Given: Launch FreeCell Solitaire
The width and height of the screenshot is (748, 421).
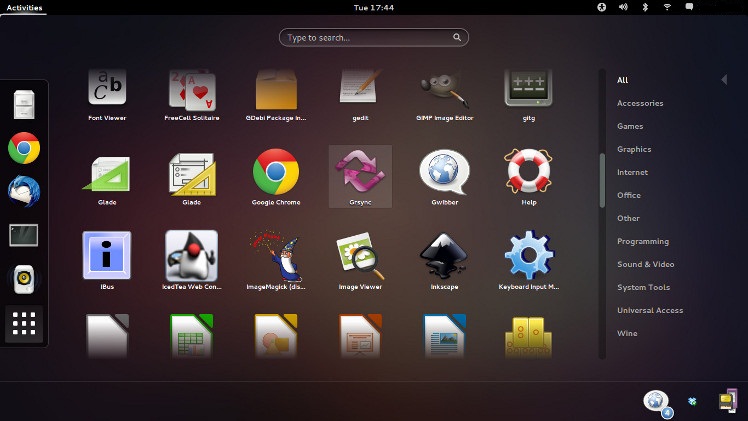Looking at the screenshot, I should click(x=192, y=94).
